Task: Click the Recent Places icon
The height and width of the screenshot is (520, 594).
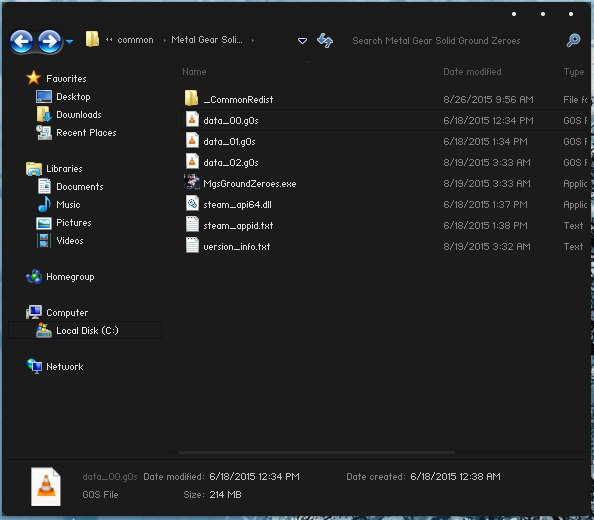Action: tap(44, 133)
